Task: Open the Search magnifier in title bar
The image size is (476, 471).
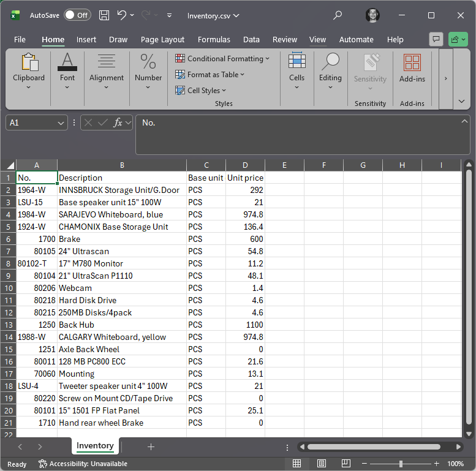Action: point(338,15)
